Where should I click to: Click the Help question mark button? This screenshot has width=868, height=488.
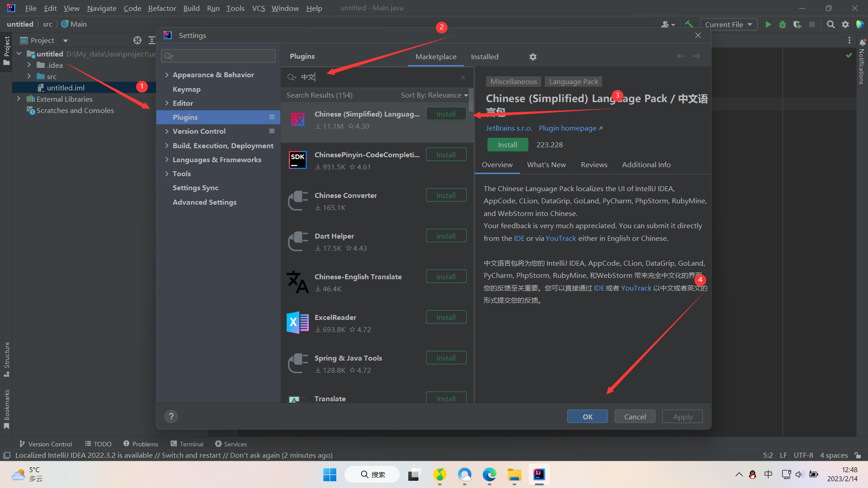coord(171,416)
